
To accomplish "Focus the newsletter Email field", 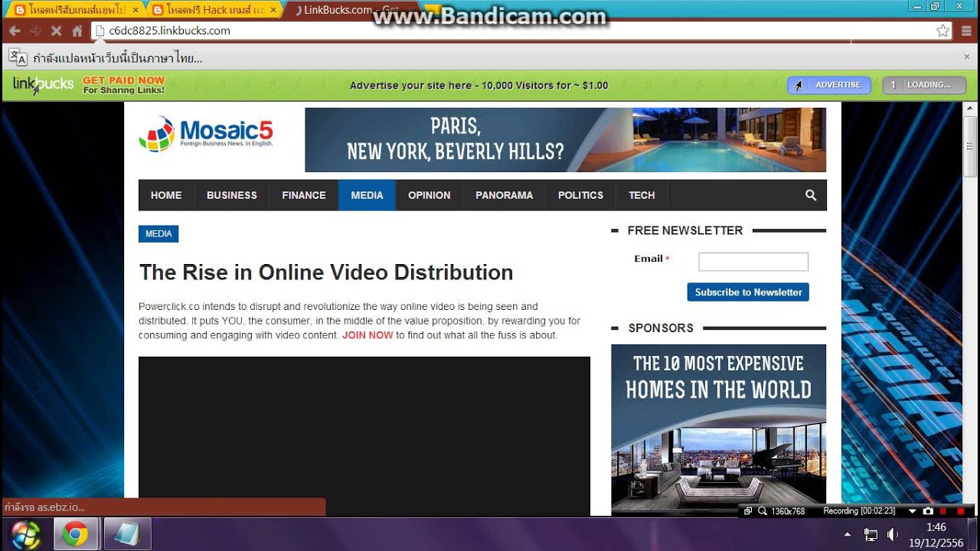I will 753,262.
